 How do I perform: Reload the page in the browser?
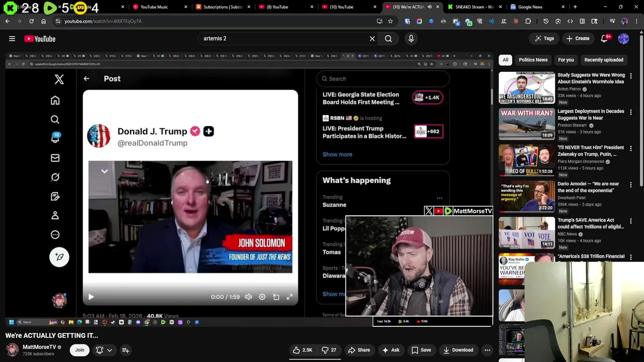[31, 21]
